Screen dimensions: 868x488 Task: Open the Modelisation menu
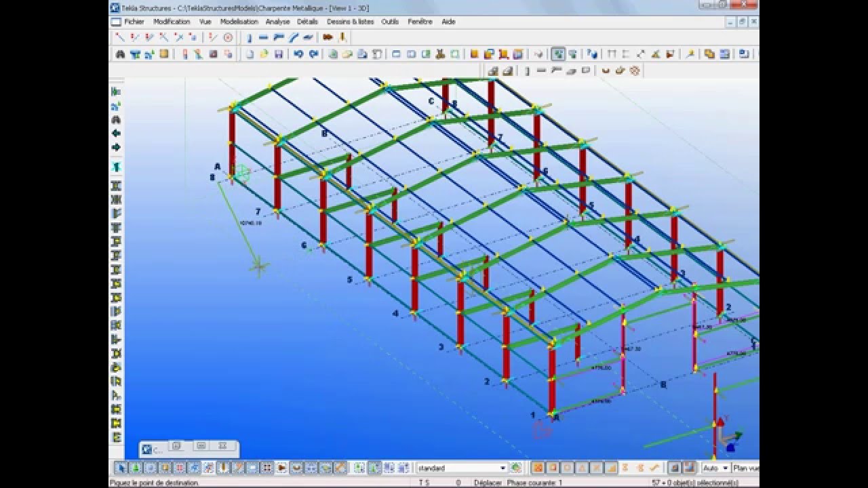click(239, 22)
